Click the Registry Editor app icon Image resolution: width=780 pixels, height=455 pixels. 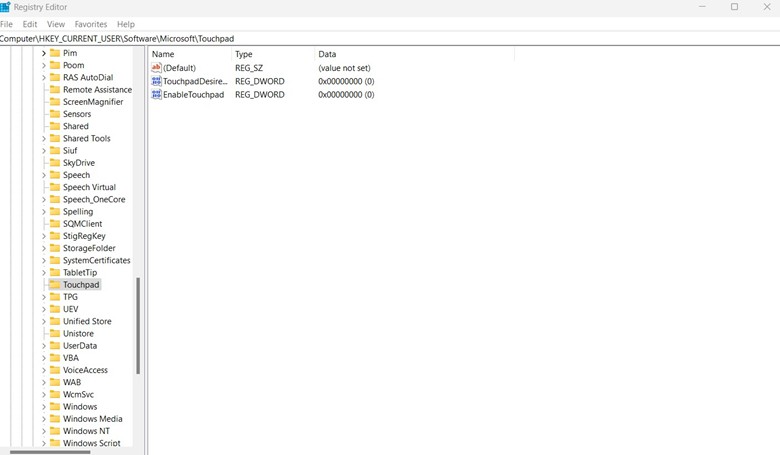tap(5, 7)
